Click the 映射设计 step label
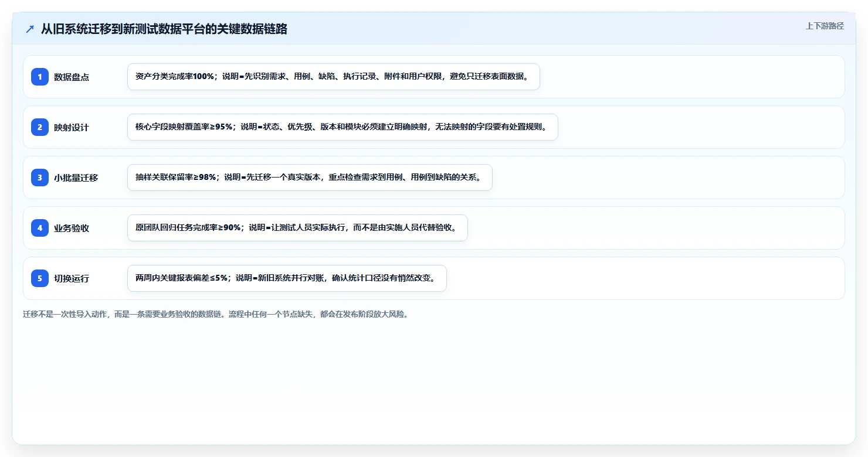Viewport: 868px width, 457px height. (x=72, y=127)
